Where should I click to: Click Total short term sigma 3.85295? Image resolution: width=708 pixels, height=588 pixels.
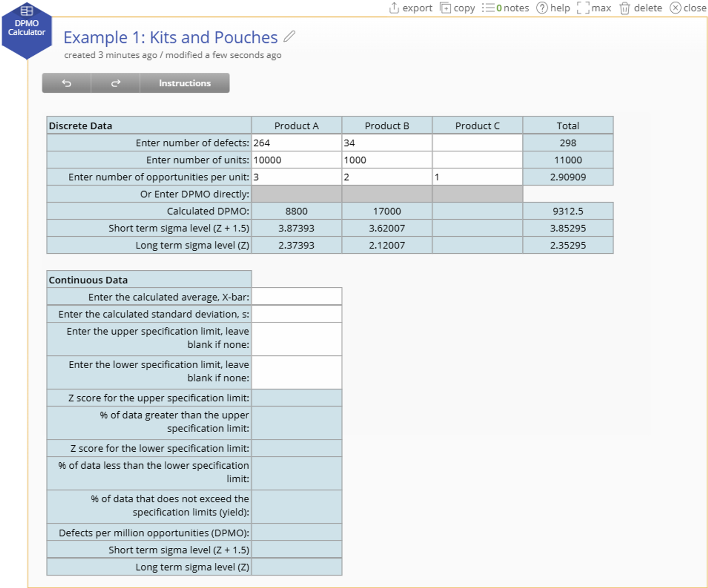[x=568, y=228]
